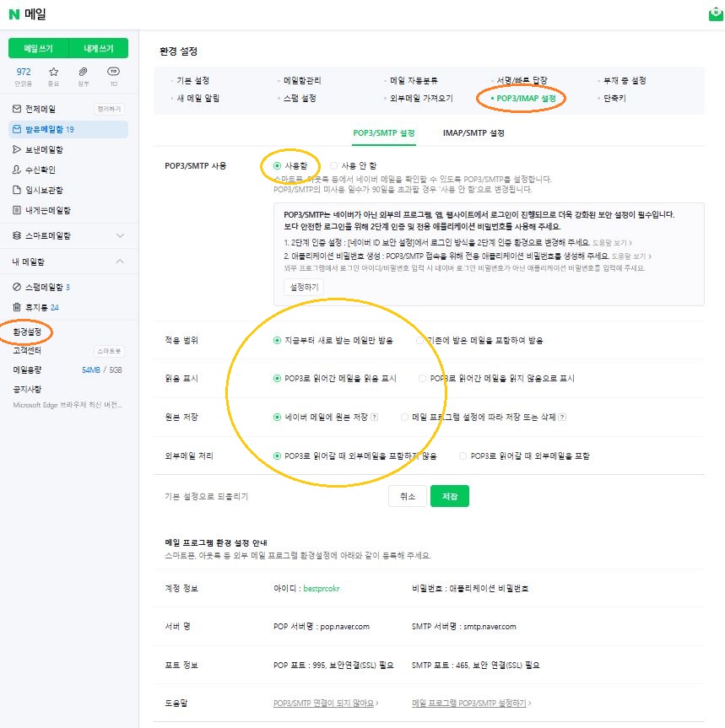Image resolution: width=725 pixels, height=728 pixels.
Task: Switch to the IMAP/SMTP 설정 tab
Action: tap(473, 133)
